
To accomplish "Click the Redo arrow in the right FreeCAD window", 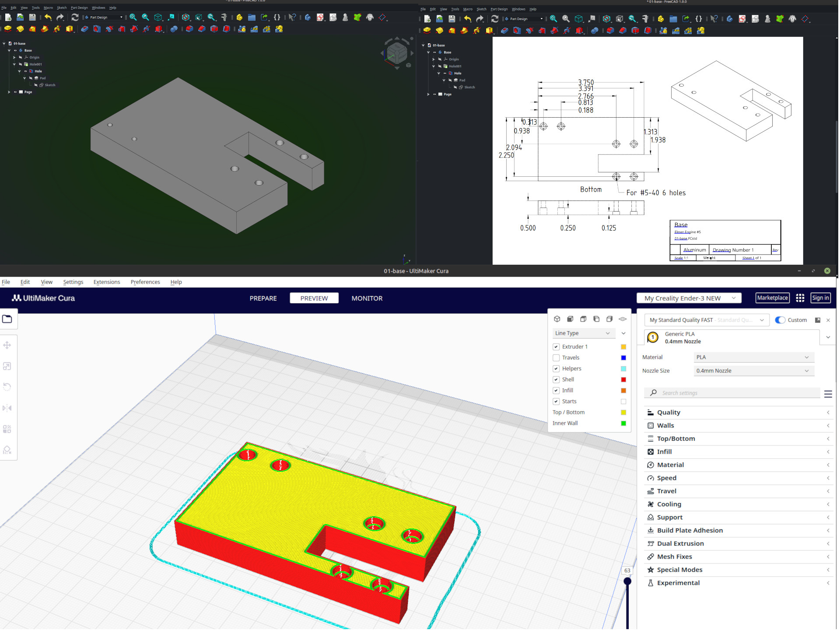I will click(x=480, y=19).
